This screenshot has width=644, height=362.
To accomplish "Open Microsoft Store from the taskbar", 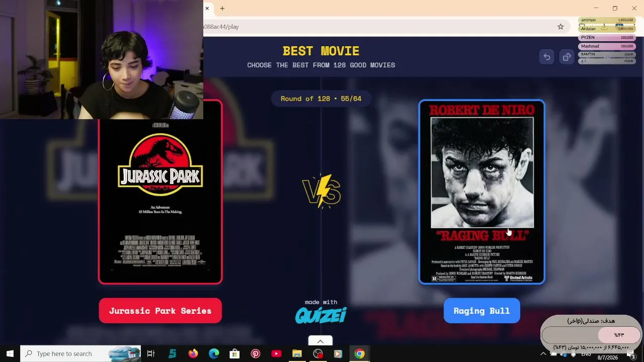I will click(x=234, y=353).
